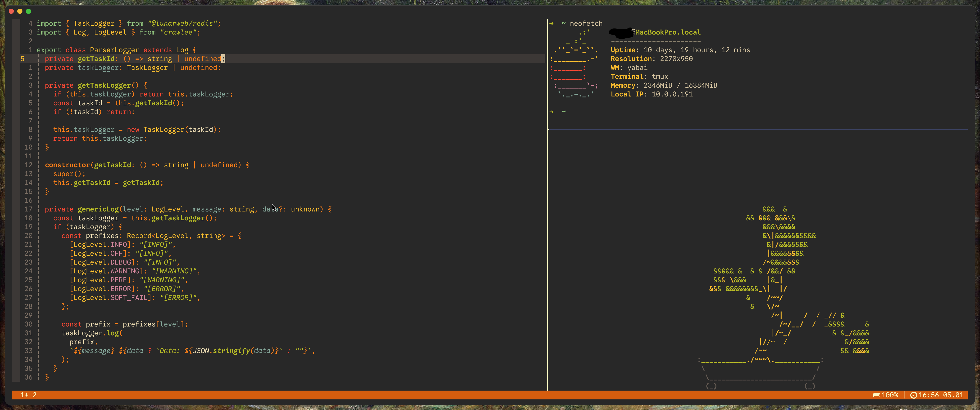980x410 pixels.
Task: Switch to tmux window 2
Action: 35,395
